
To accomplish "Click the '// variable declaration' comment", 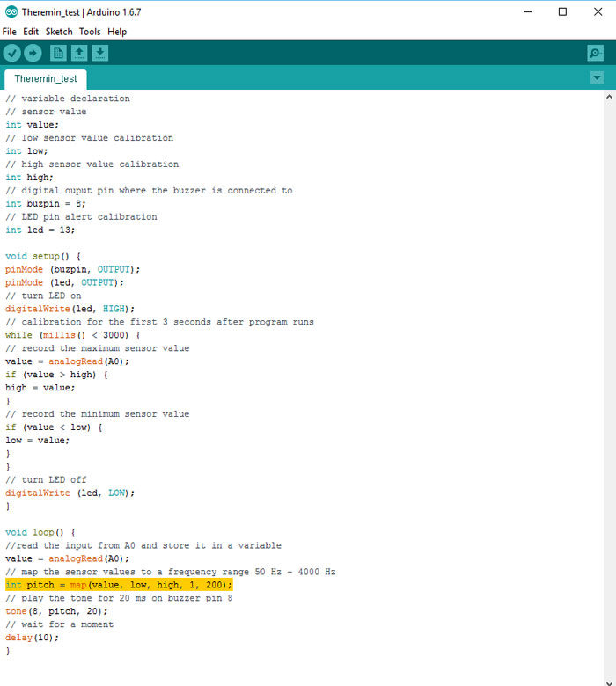I will click(68, 99).
